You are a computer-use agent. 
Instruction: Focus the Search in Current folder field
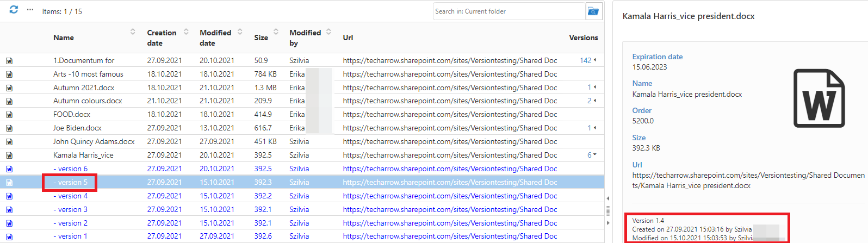click(509, 11)
